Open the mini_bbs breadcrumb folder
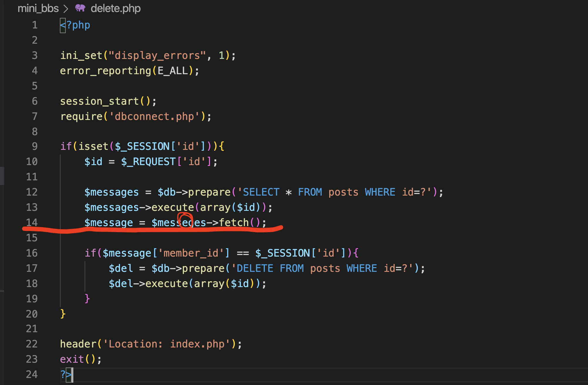 38,9
